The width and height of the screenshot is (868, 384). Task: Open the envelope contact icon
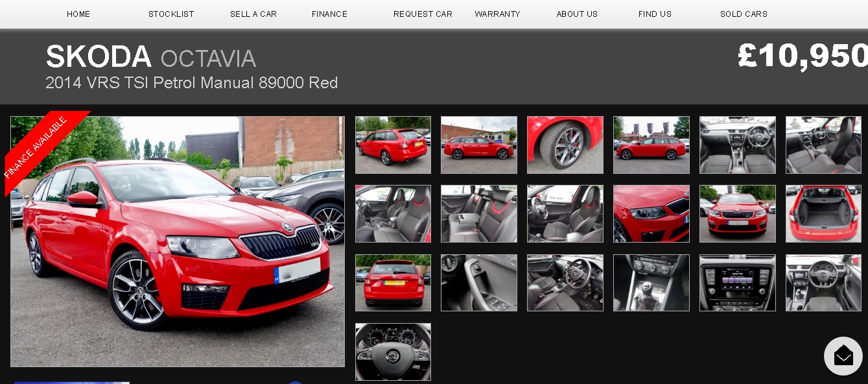click(843, 355)
